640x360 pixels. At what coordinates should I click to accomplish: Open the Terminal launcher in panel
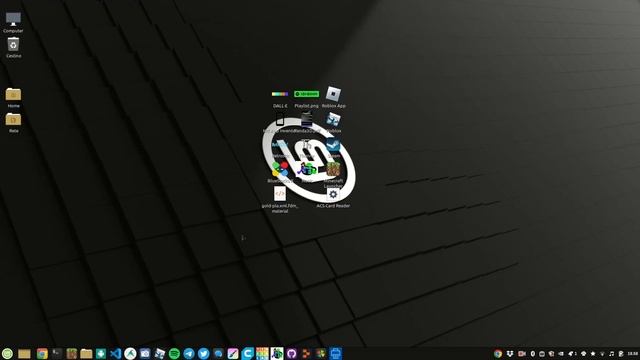tap(57, 353)
